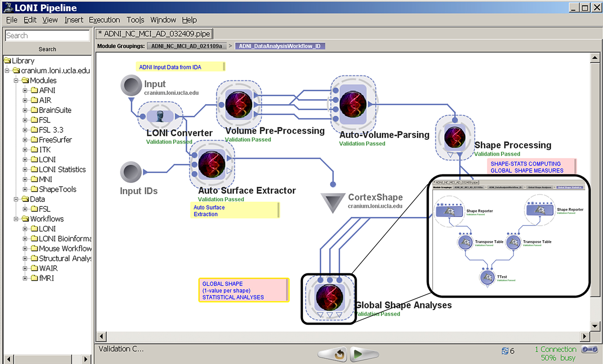Open the Help menu
The image size is (603, 364).
tap(189, 20)
